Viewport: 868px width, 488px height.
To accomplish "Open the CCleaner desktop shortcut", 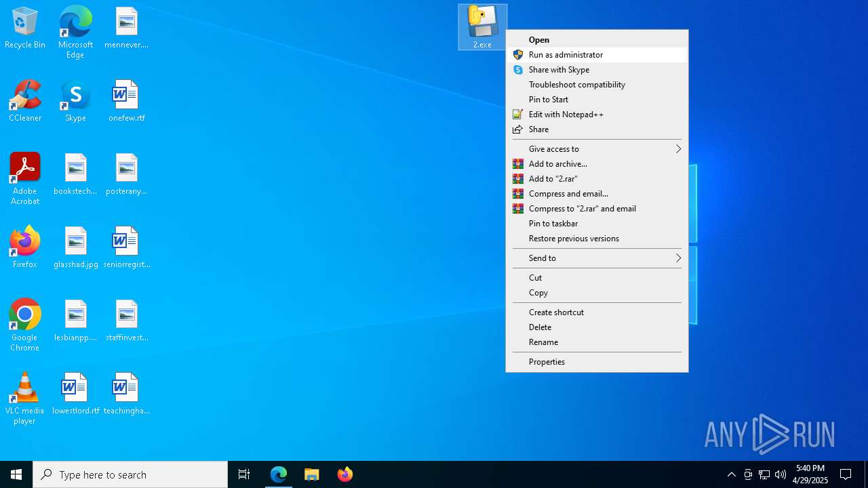I will click(25, 102).
